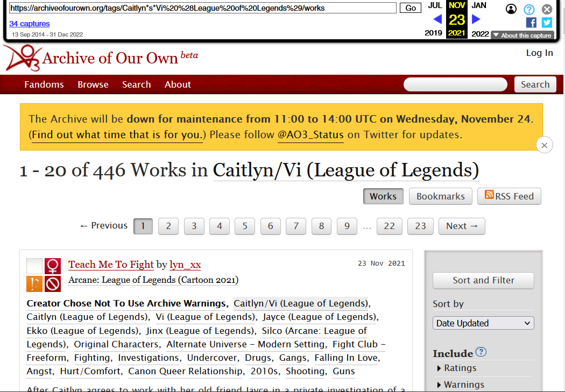
Task: Select 2022 in Wayback year timeline
Action: (x=480, y=34)
